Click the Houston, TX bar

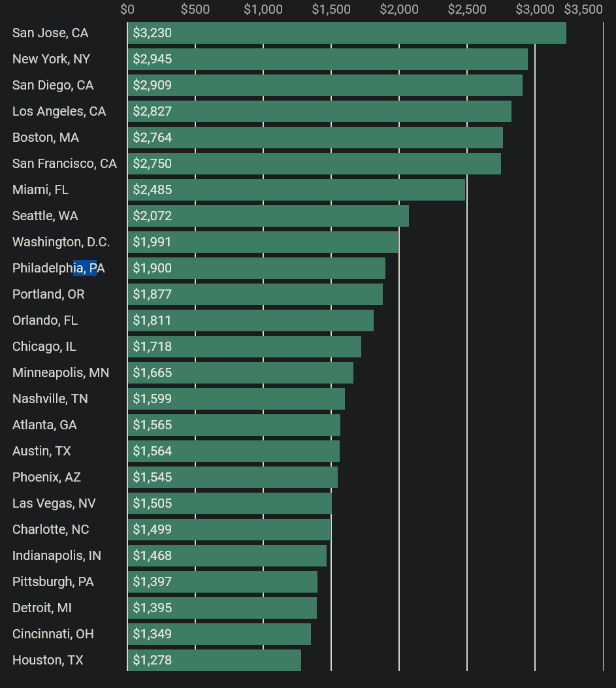(214, 660)
